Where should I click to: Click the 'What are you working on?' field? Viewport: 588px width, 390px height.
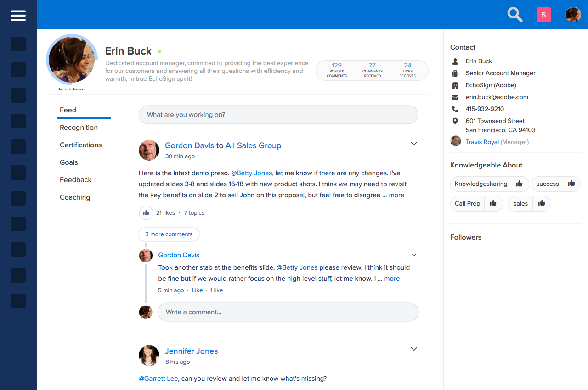tap(278, 115)
